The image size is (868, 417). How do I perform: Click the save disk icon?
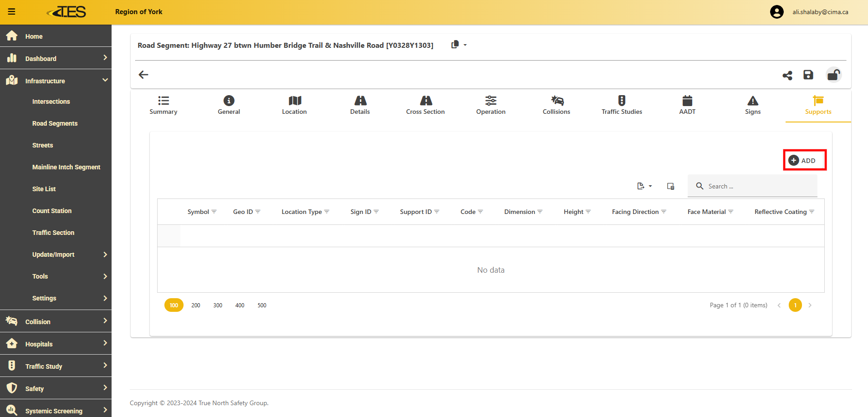click(x=808, y=75)
